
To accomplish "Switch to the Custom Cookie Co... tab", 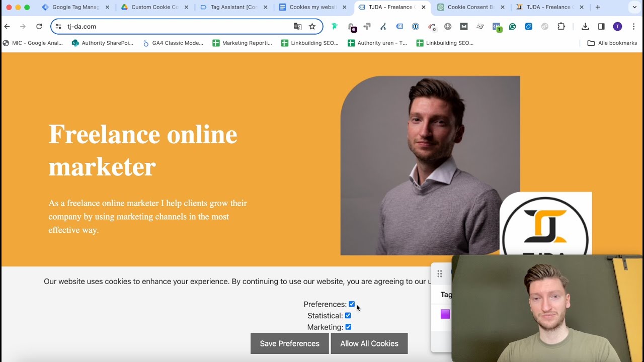I will [x=155, y=7].
